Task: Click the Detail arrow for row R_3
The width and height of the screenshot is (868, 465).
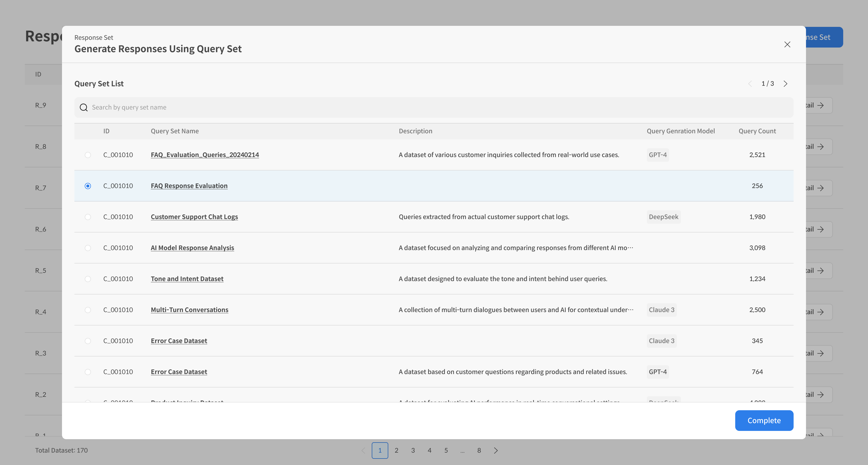Action: [820, 353]
